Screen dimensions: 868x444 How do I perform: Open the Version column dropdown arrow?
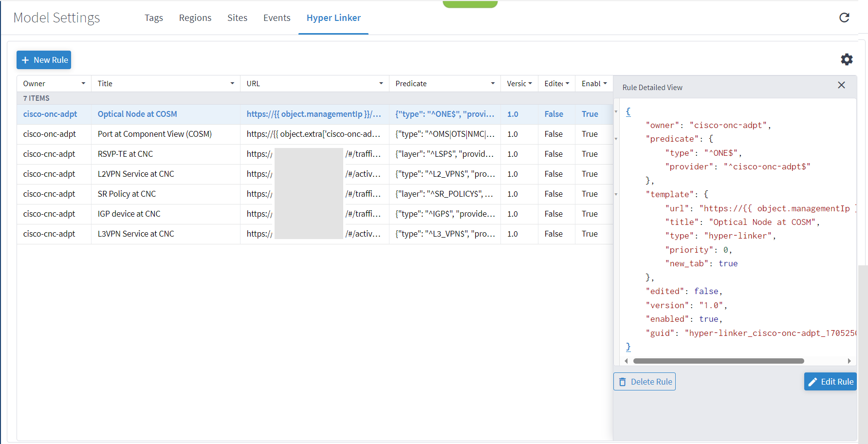tap(530, 84)
